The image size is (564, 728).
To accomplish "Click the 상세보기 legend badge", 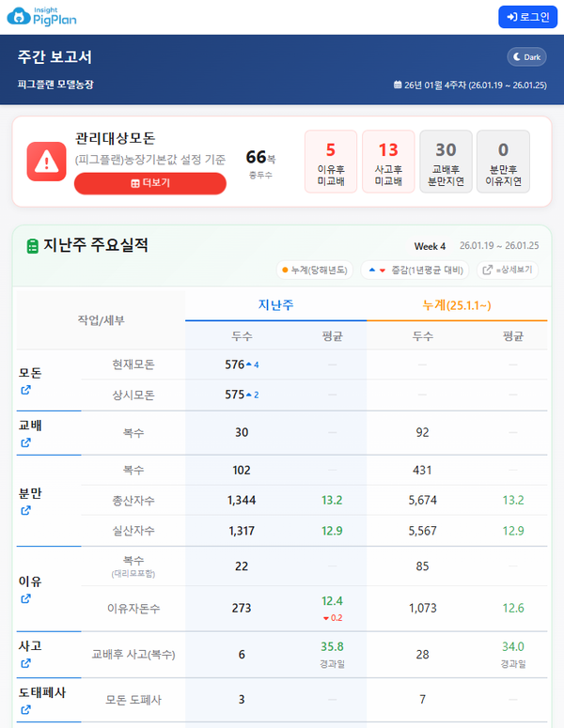I will (x=509, y=270).
